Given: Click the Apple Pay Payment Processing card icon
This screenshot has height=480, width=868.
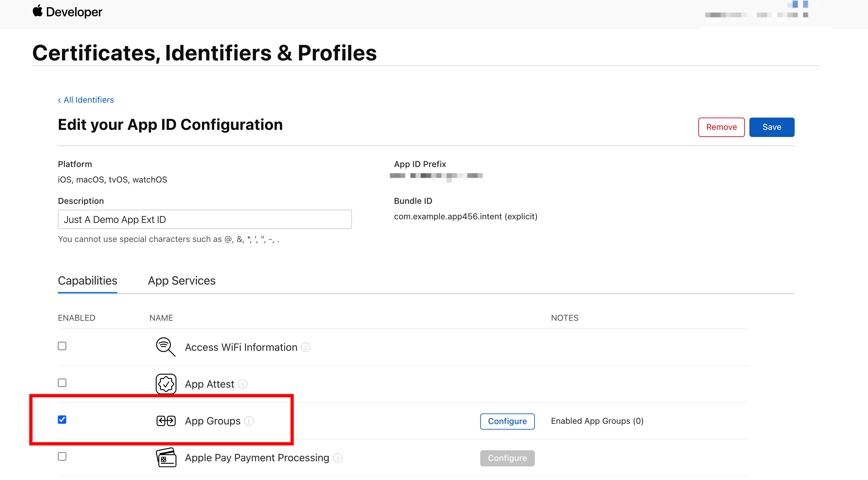Looking at the screenshot, I should (x=166, y=457).
